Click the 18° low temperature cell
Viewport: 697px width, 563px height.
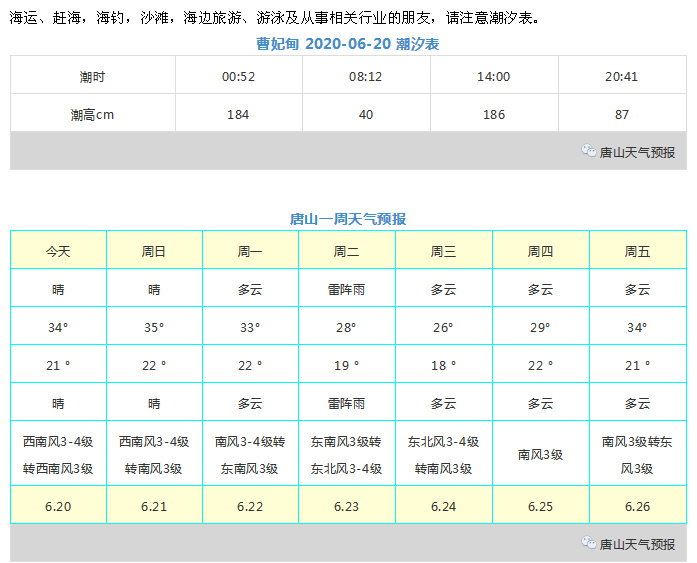click(443, 366)
